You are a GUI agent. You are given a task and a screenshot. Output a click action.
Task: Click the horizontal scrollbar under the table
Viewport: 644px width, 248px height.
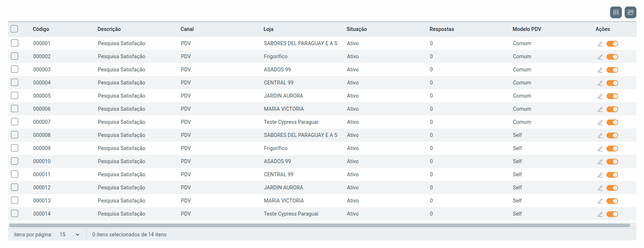pyautogui.click(x=319, y=225)
